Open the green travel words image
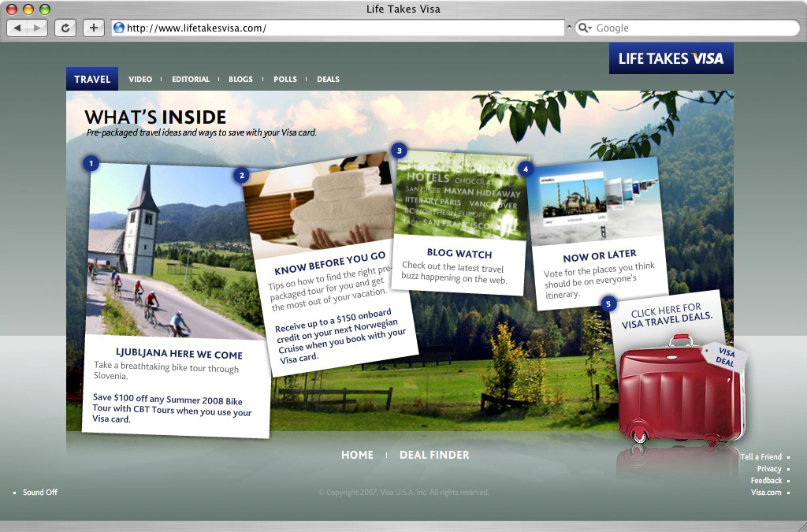 point(462,195)
